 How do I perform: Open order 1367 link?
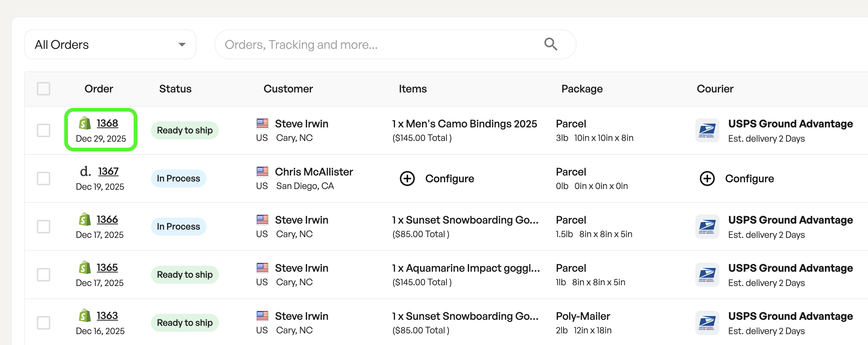tap(108, 171)
